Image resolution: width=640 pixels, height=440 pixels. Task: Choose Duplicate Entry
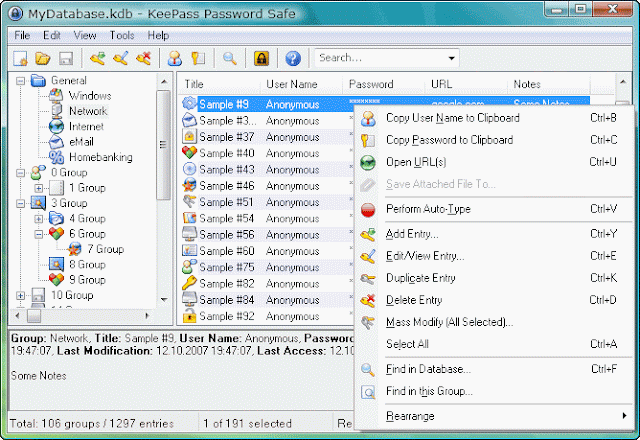point(493,278)
